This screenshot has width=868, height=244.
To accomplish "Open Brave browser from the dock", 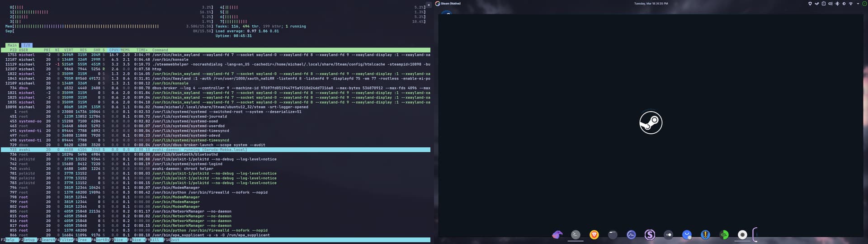I will point(594,235).
